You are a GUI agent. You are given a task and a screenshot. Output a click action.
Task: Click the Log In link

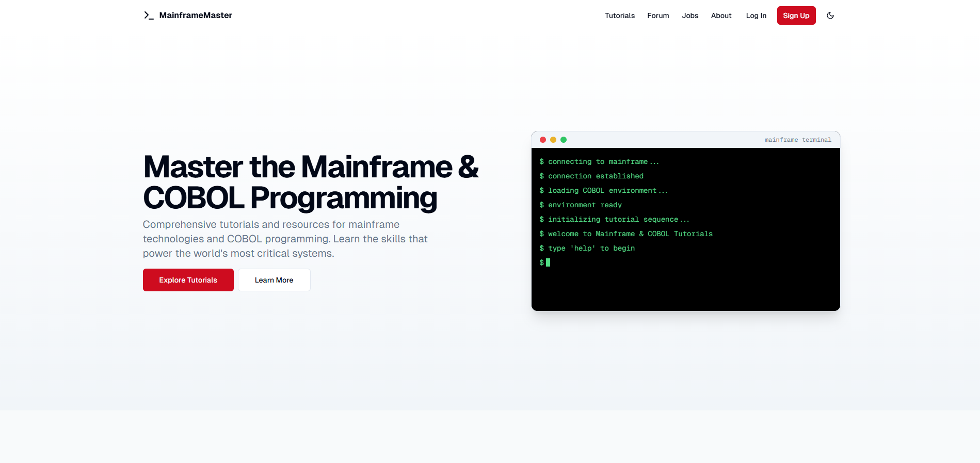coord(756,15)
